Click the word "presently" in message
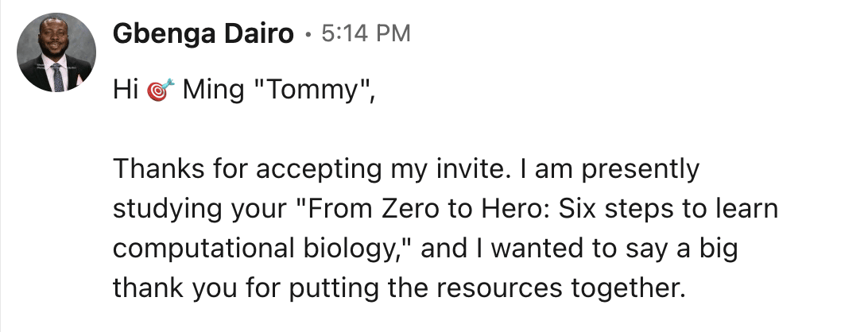The width and height of the screenshot is (868, 332). point(641,169)
